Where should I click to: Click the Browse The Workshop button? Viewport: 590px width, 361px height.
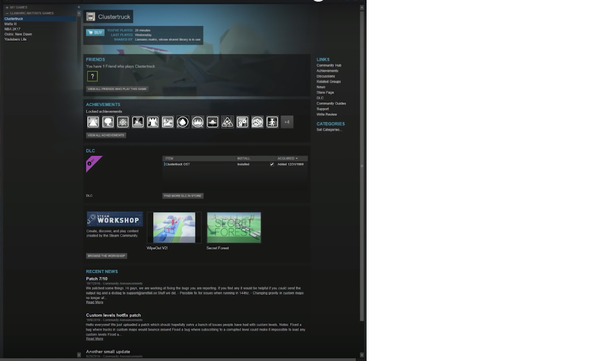[x=106, y=256]
